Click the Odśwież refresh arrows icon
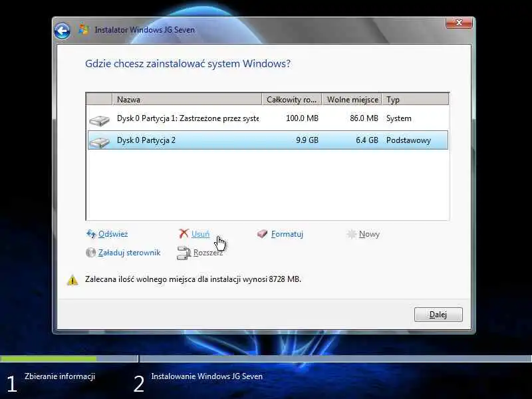532x399 pixels. (x=91, y=234)
